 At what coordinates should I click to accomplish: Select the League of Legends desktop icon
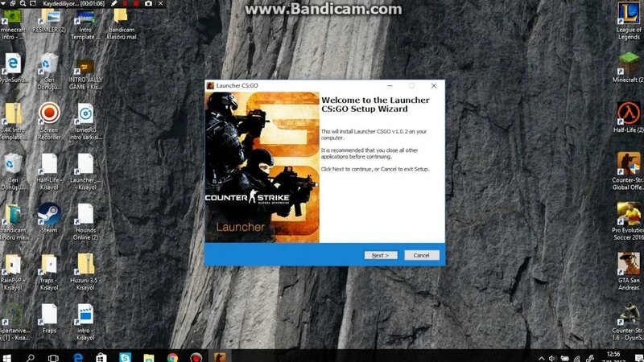pyautogui.click(x=629, y=22)
